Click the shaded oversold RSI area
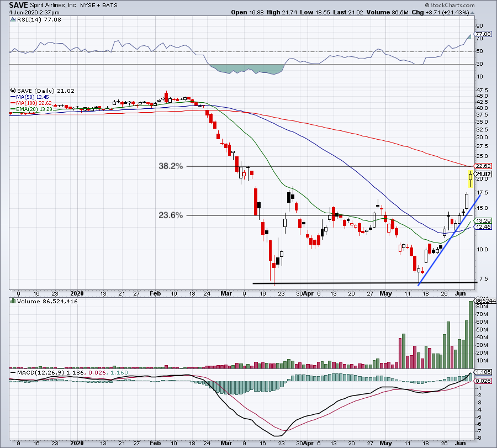Viewport: 497px width, 448px height. pos(243,69)
